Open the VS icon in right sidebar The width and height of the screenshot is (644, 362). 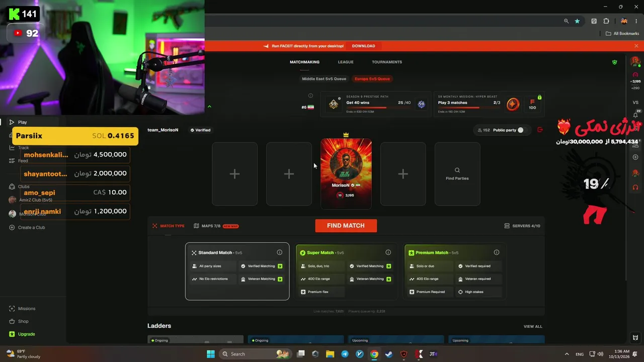pos(635,103)
